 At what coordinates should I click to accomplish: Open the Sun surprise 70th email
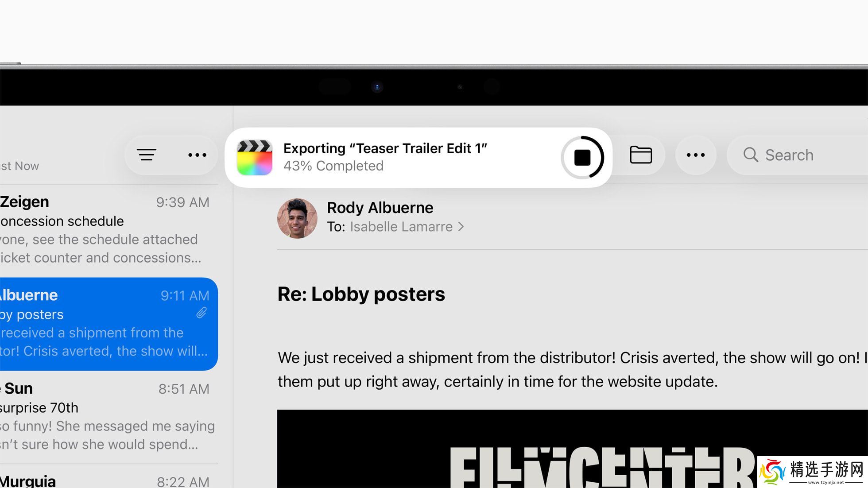click(109, 417)
